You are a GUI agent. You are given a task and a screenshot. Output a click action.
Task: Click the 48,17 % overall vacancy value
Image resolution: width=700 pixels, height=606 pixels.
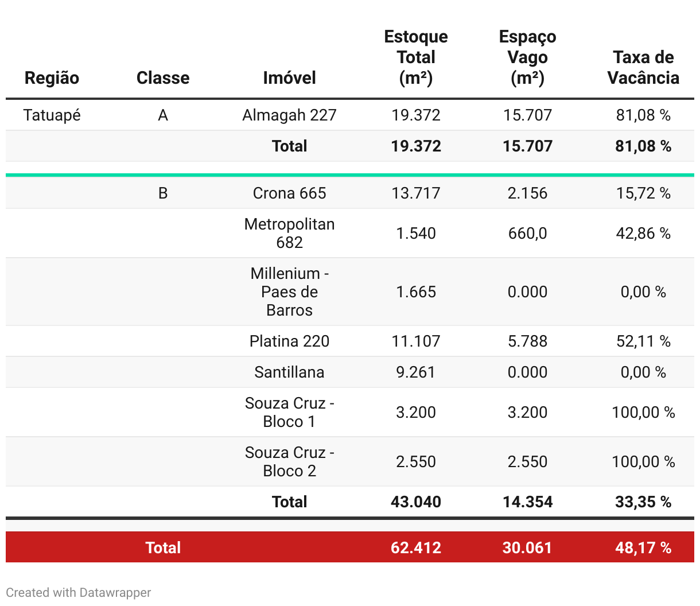(x=643, y=547)
